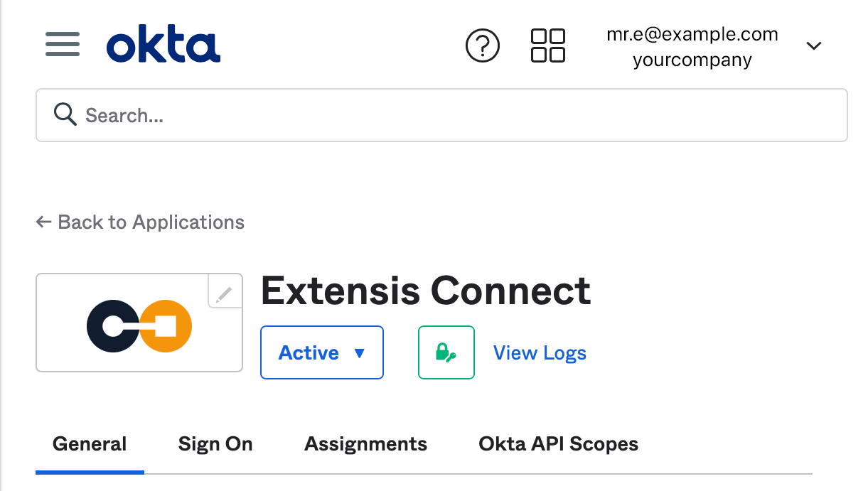Open the hamburger navigation menu
The height and width of the screenshot is (491, 868).
63,45
